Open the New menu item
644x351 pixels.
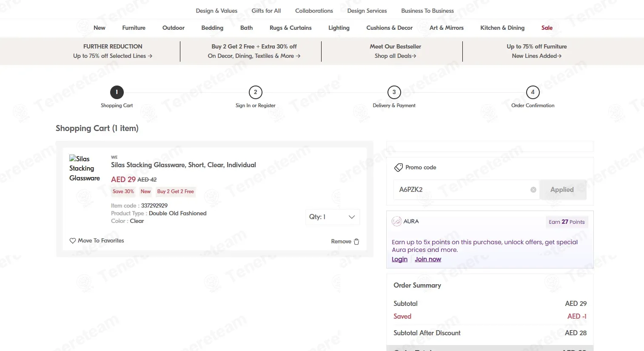(x=100, y=28)
